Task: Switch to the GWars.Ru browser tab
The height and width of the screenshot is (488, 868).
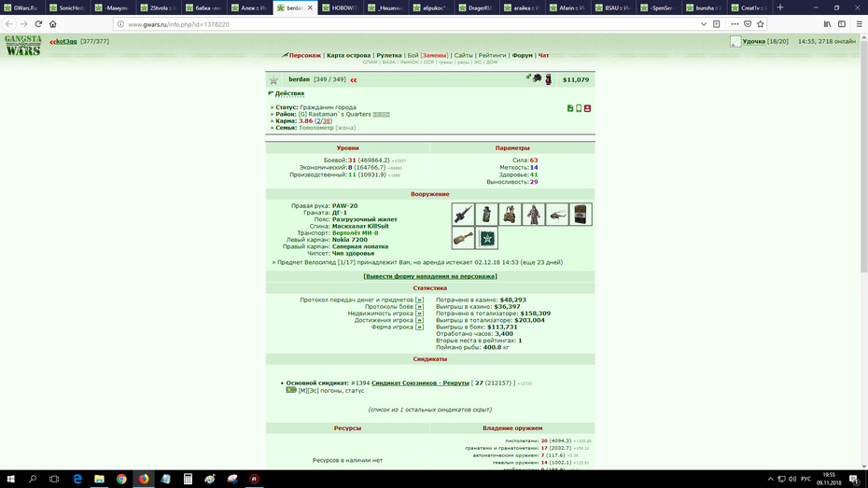Action: 22,7
